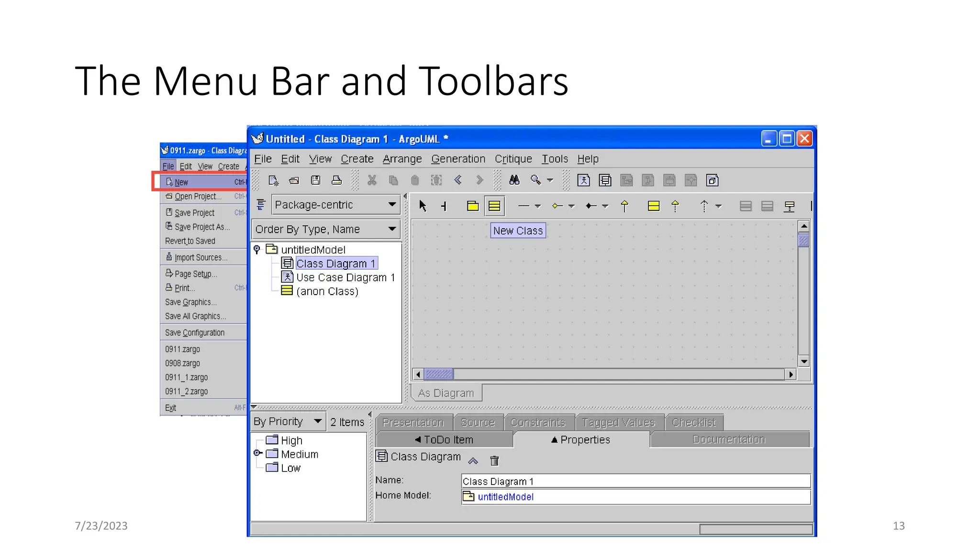Click the Copy toolbar icon
The height and width of the screenshot is (551, 980).
393,180
